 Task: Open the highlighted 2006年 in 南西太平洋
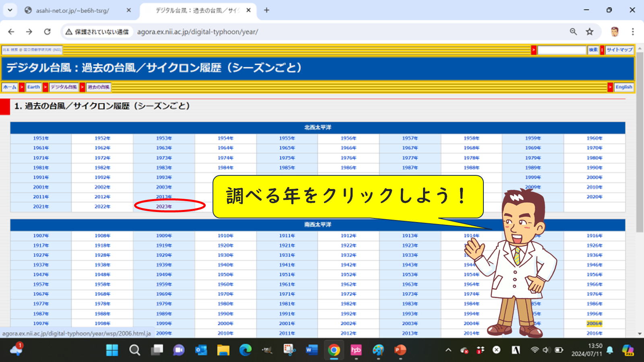click(x=594, y=323)
